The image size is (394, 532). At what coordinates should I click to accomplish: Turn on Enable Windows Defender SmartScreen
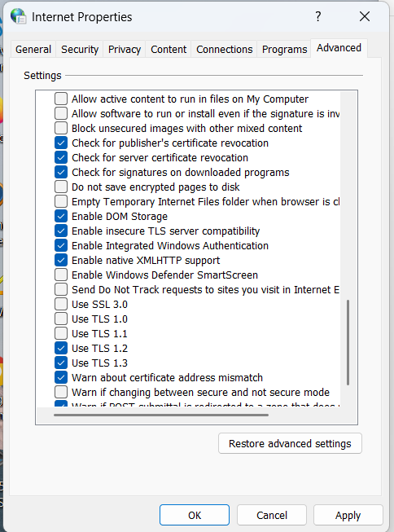61,275
